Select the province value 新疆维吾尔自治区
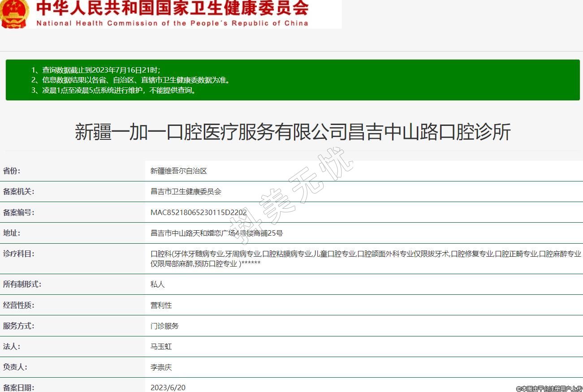583x392 pixels. [178, 171]
